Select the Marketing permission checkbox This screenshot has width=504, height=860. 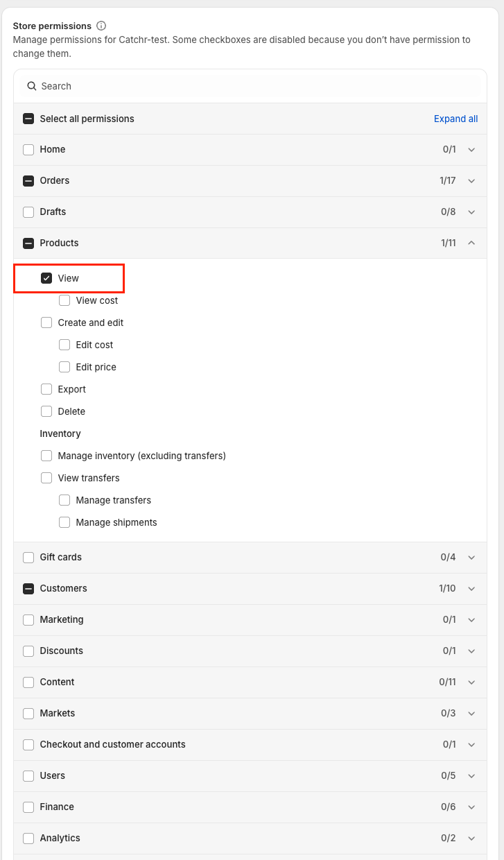[x=28, y=619]
